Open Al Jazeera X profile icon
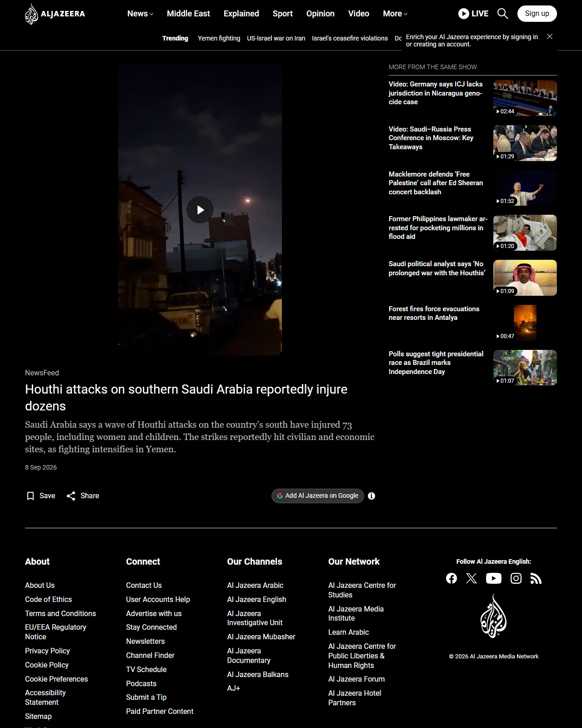 (x=472, y=578)
